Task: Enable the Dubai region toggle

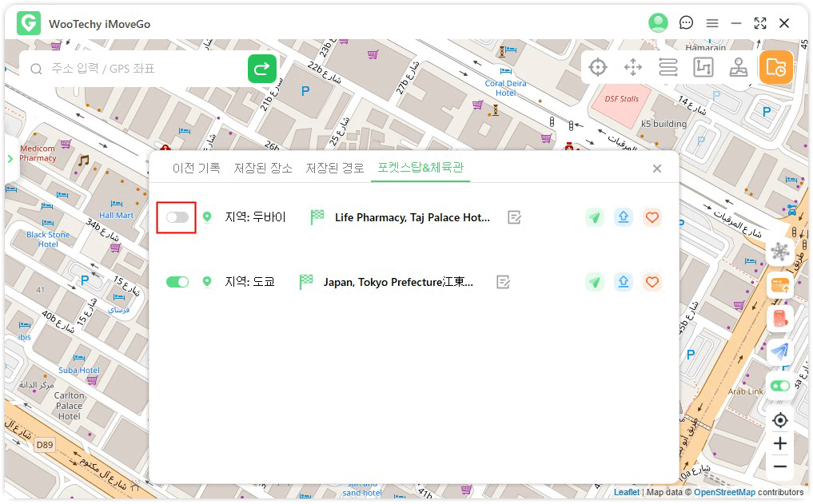Action: pos(177,217)
